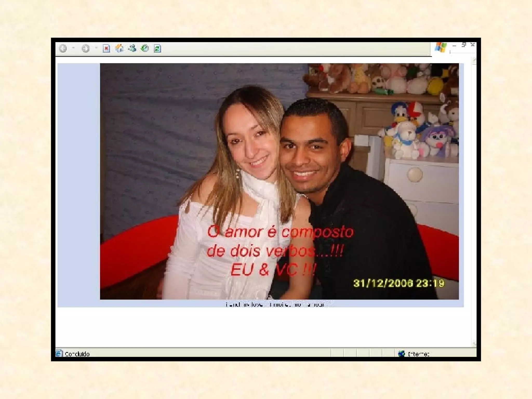Click the Windows flag logo
The height and width of the screenshot is (399, 532).
441,47
